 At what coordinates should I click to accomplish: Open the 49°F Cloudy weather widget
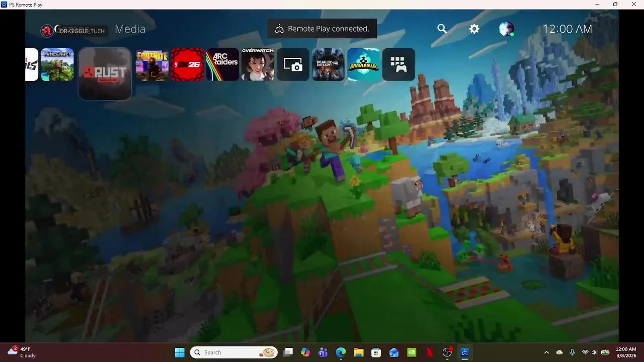22,352
